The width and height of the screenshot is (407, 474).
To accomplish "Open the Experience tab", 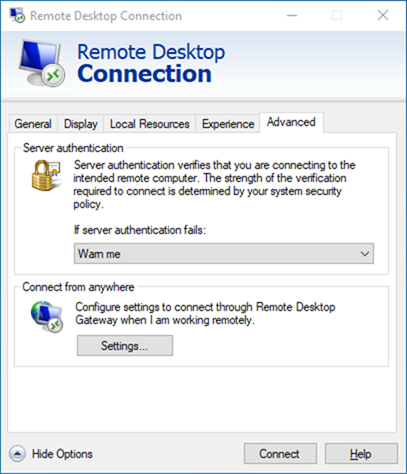I will 228,124.
